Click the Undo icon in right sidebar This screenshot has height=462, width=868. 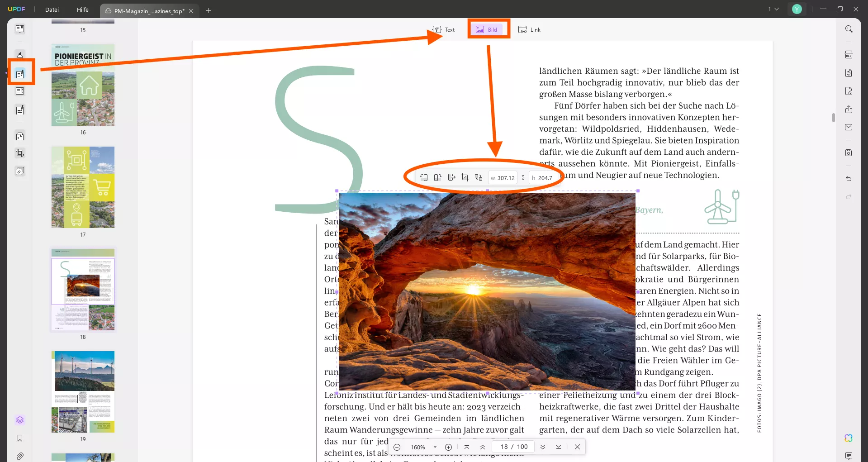tap(849, 178)
